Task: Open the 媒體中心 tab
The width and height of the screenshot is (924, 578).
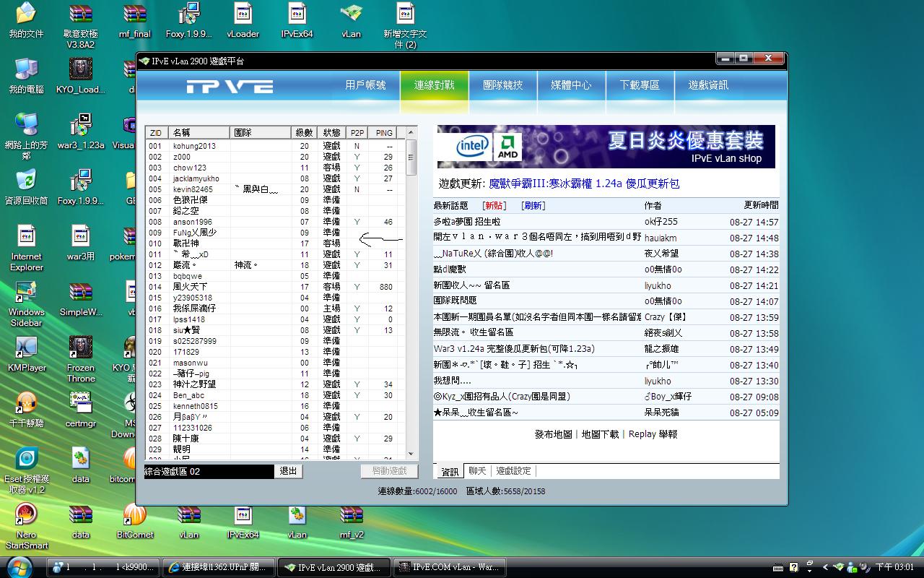Action: coord(571,85)
